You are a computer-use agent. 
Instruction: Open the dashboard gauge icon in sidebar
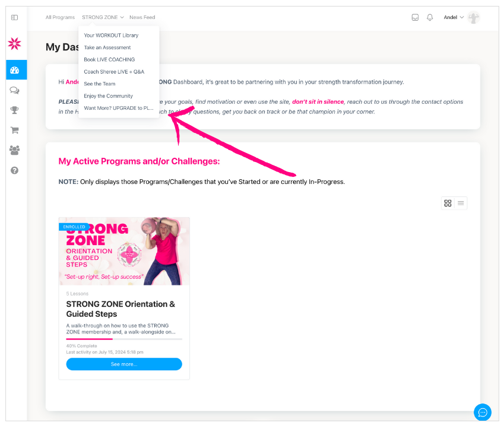[x=15, y=70]
